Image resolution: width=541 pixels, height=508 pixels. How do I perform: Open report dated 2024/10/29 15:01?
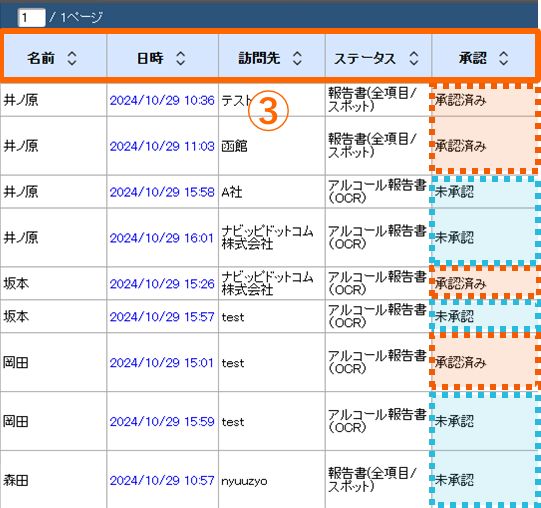click(161, 363)
